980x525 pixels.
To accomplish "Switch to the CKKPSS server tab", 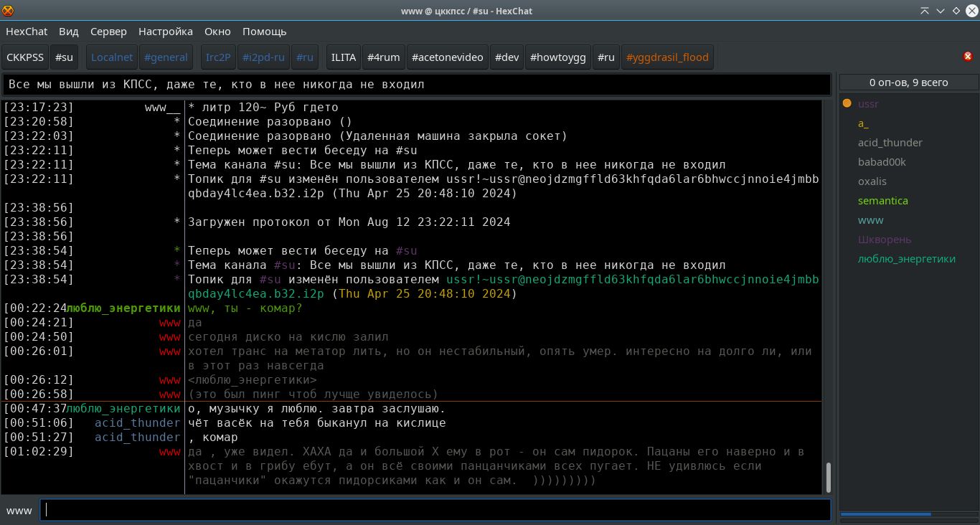I will (25, 57).
